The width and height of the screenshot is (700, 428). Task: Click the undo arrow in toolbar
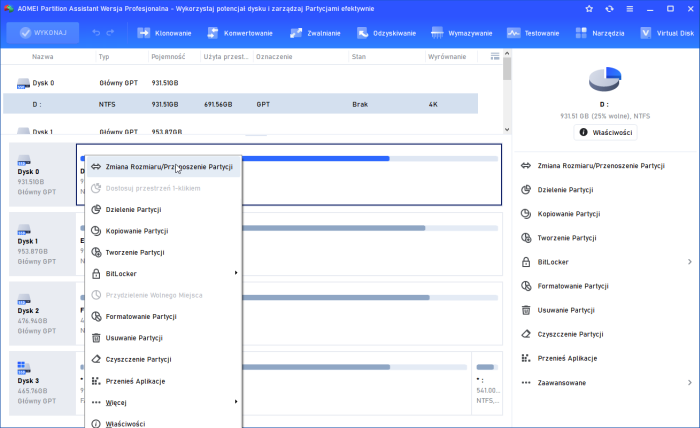(x=96, y=32)
